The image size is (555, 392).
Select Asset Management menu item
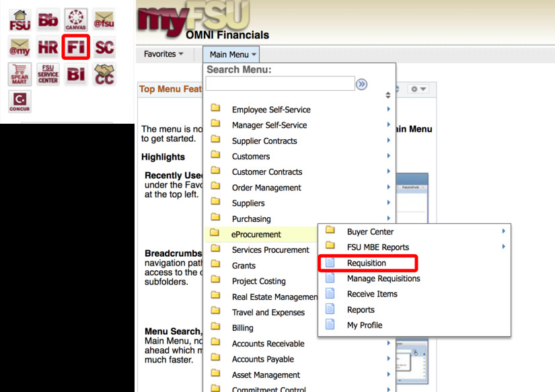point(266,375)
